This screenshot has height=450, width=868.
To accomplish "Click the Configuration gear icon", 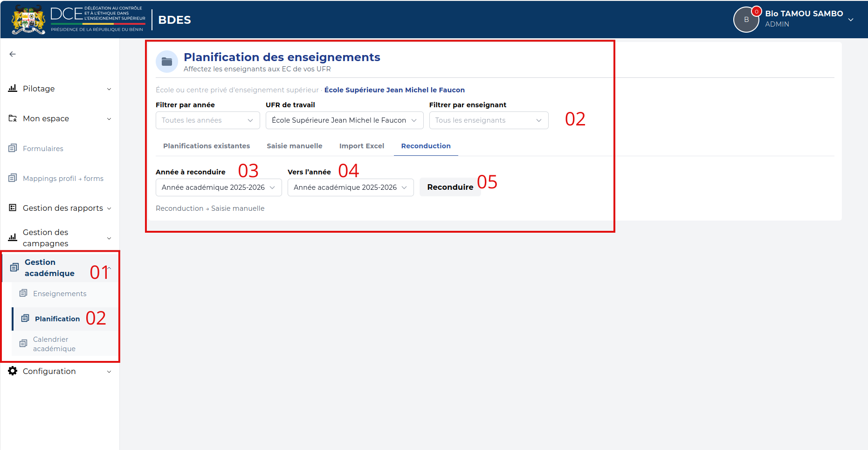I will click(13, 371).
